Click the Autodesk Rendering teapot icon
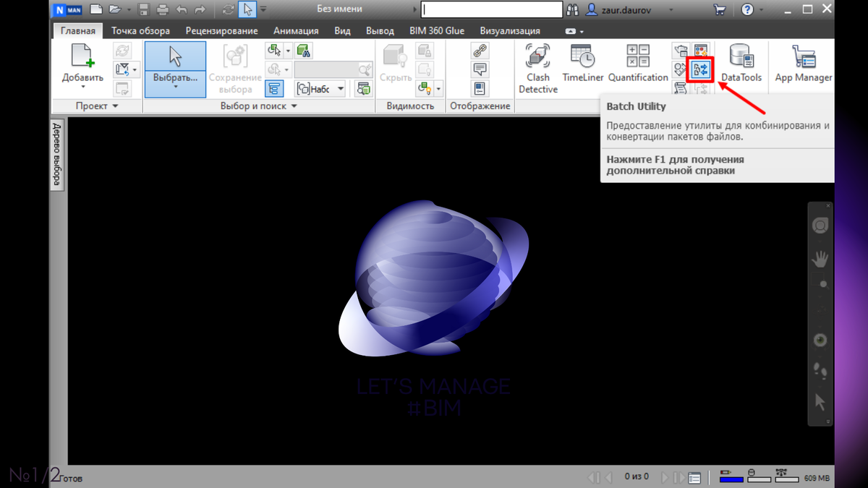 [x=681, y=51]
